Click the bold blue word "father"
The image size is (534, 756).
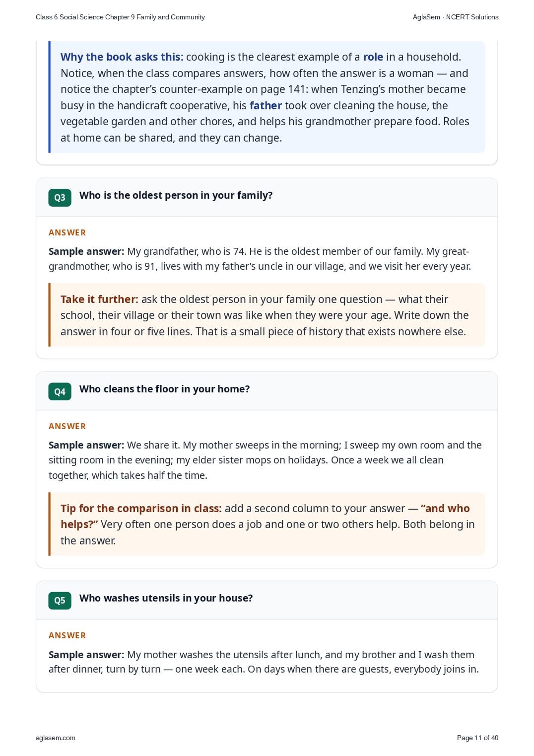point(266,105)
